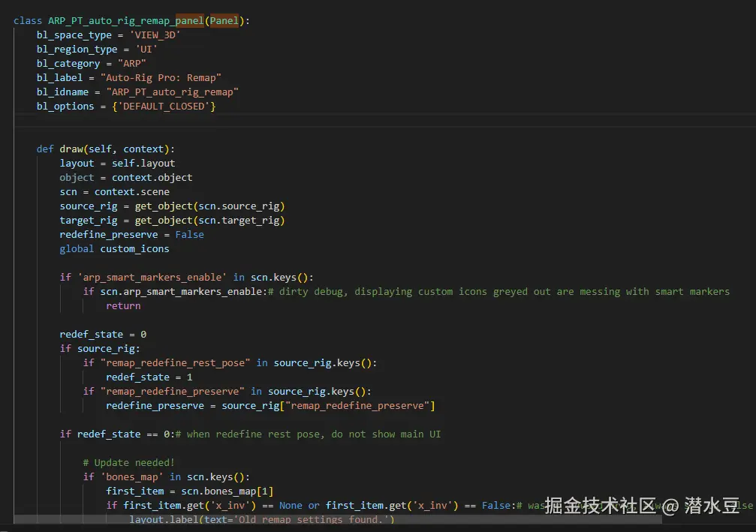Image resolution: width=756 pixels, height=532 pixels.
Task: Click the redefine_preserve = False line
Action: click(131, 235)
